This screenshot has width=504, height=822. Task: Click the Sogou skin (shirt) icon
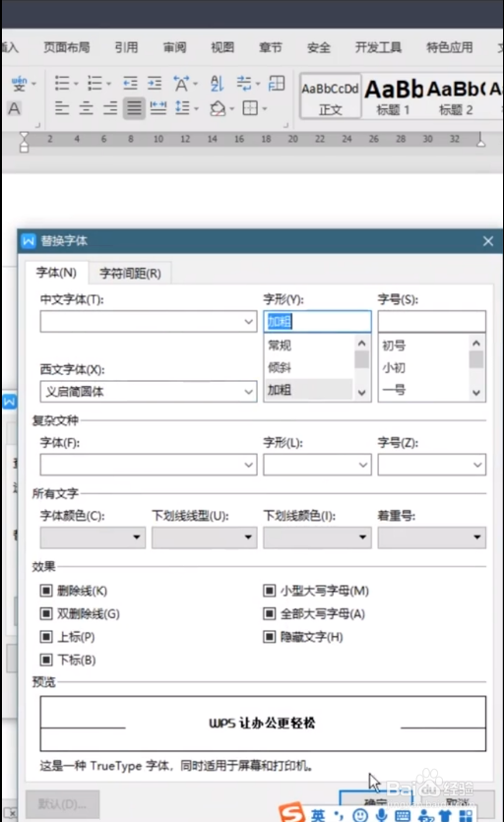(x=445, y=816)
